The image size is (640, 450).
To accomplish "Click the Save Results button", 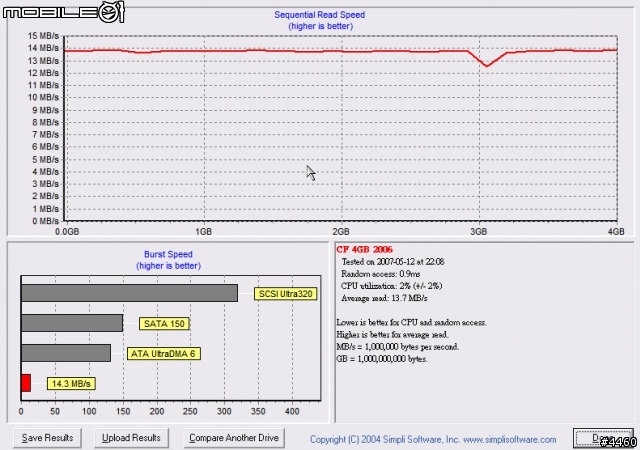I will [x=47, y=438].
